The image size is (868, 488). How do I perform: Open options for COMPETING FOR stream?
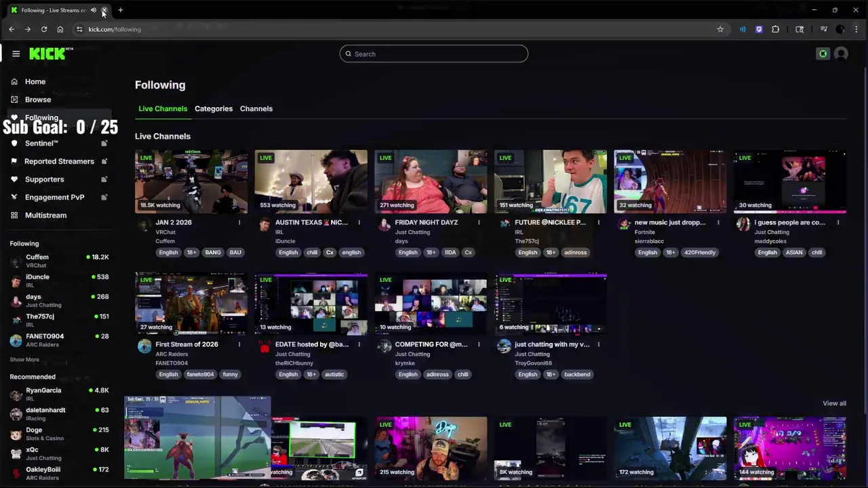point(479,344)
